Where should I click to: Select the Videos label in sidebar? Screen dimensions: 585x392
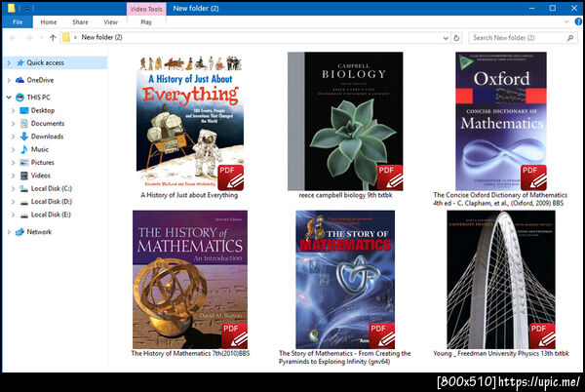click(41, 176)
